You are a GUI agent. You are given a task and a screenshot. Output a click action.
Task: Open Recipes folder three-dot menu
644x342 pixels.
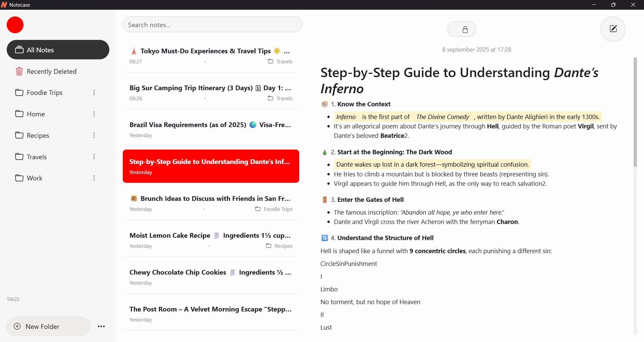pos(94,135)
